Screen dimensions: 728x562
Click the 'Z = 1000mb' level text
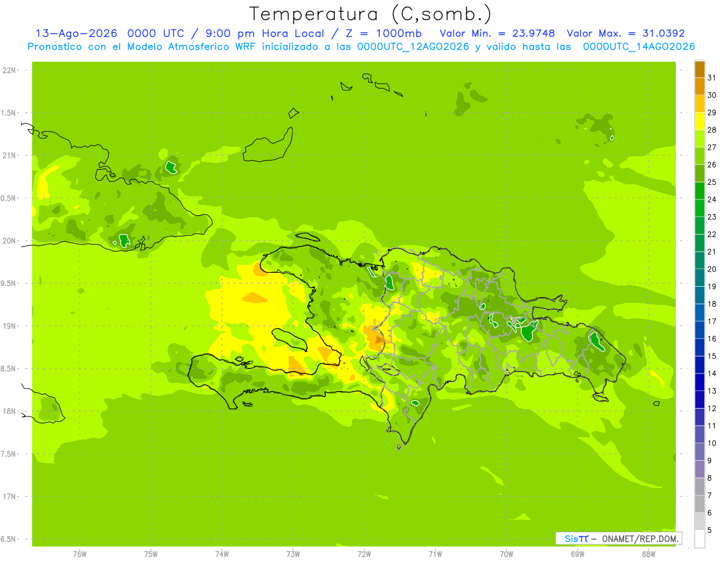point(383,33)
